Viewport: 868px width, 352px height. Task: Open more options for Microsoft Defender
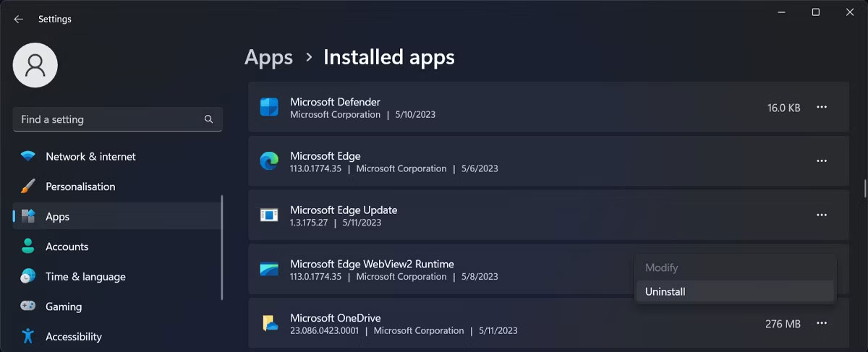(822, 107)
